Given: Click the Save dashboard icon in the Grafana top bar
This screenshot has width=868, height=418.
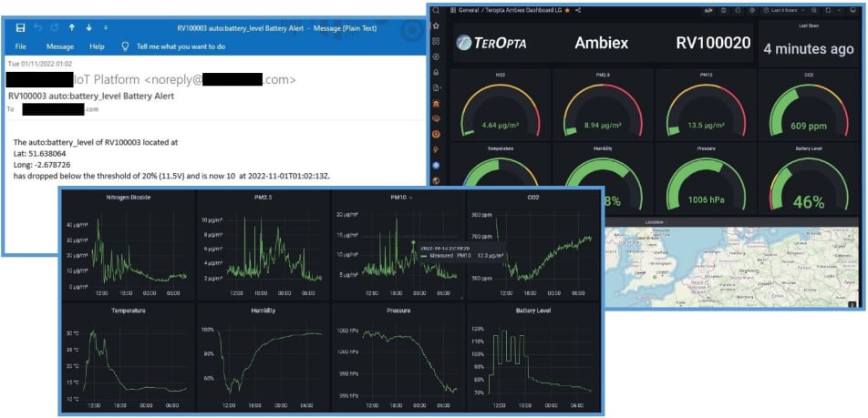Looking at the screenshot, I should pos(724,11).
